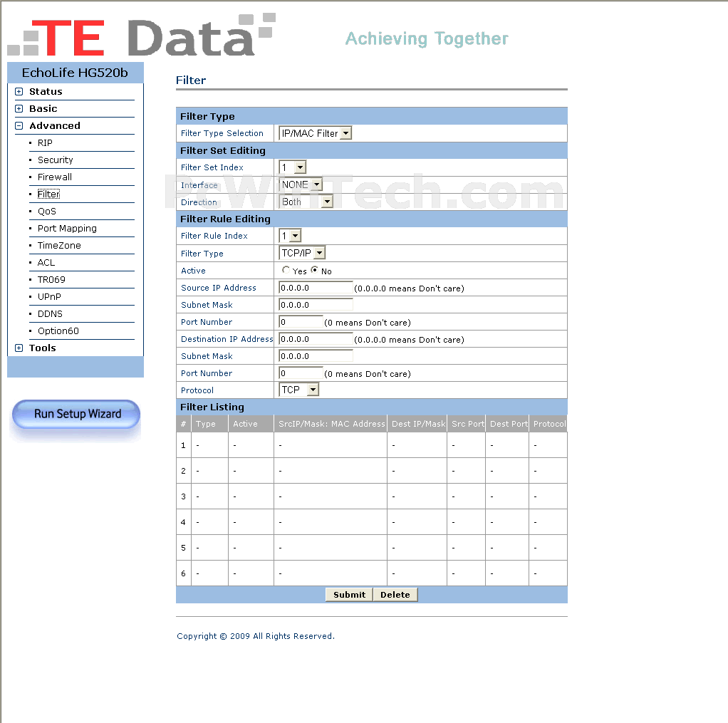The image size is (728, 723).
Task: Click the Advanced menu label
Action: (x=55, y=126)
